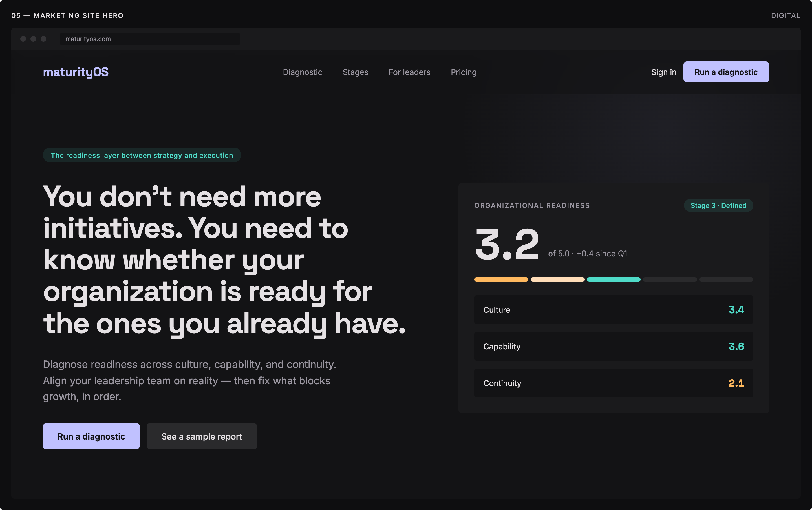
Task: Select the Culture score row
Action: pyautogui.click(x=614, y=310)
